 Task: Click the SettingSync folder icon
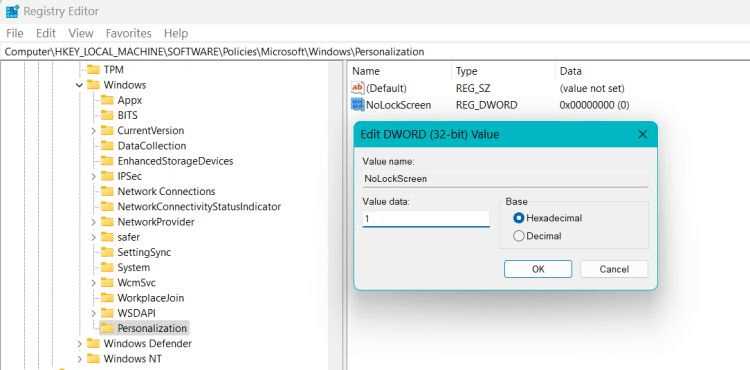click(x=107, y=252)
